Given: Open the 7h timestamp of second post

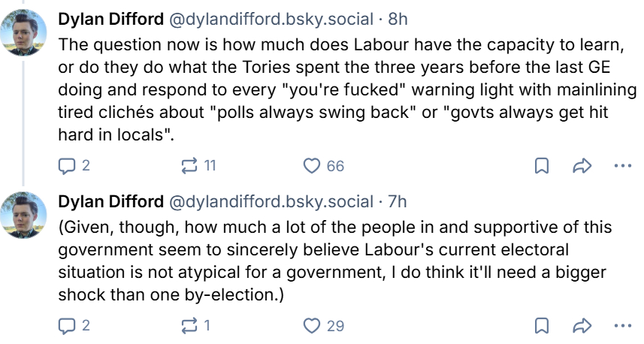Looking at the screenshot, I should (x=397, y=201).
